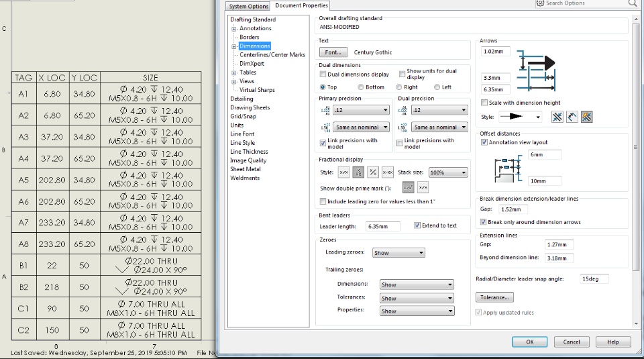Select the diagonal fraction style icon

[373, 172]
